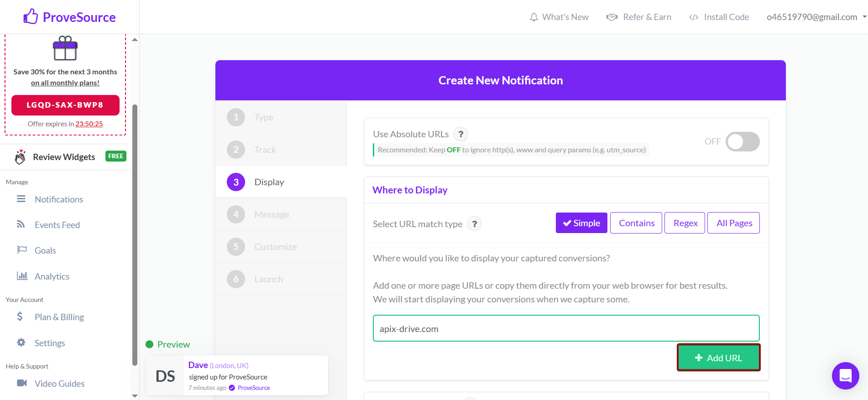Go to step 5 Customize
The width and height of the screenshot is (868, 400).
(281, 247)
